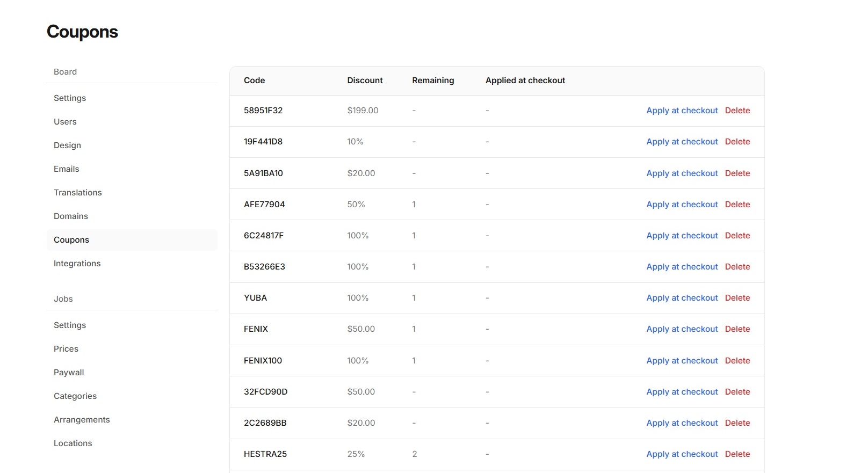The image size is (868, 473).
Task: Click Applied at checkout column header
Action: [525, 81]
